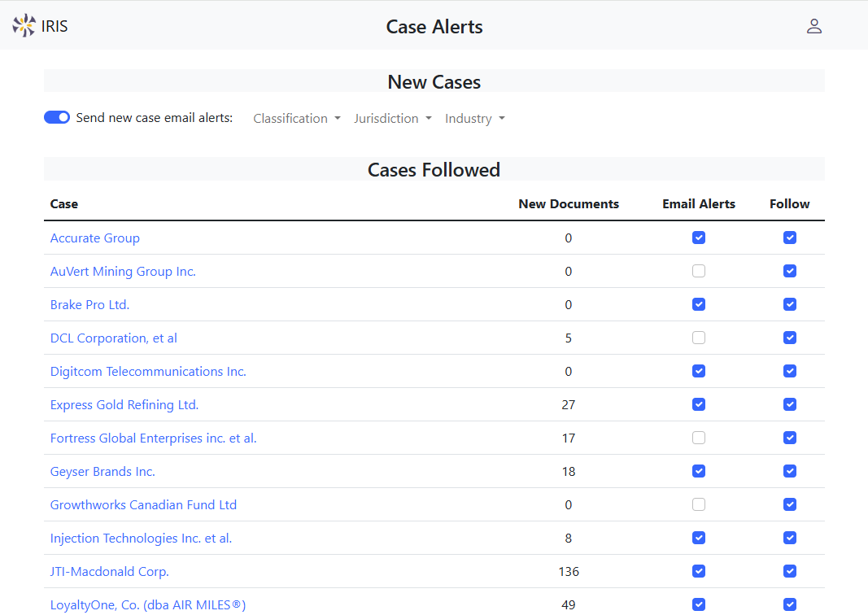Image resolution: width=868 pixels, height=615 pixels.
Task: Unfollow the Injection Technologies case
Action: click(790, 538)
